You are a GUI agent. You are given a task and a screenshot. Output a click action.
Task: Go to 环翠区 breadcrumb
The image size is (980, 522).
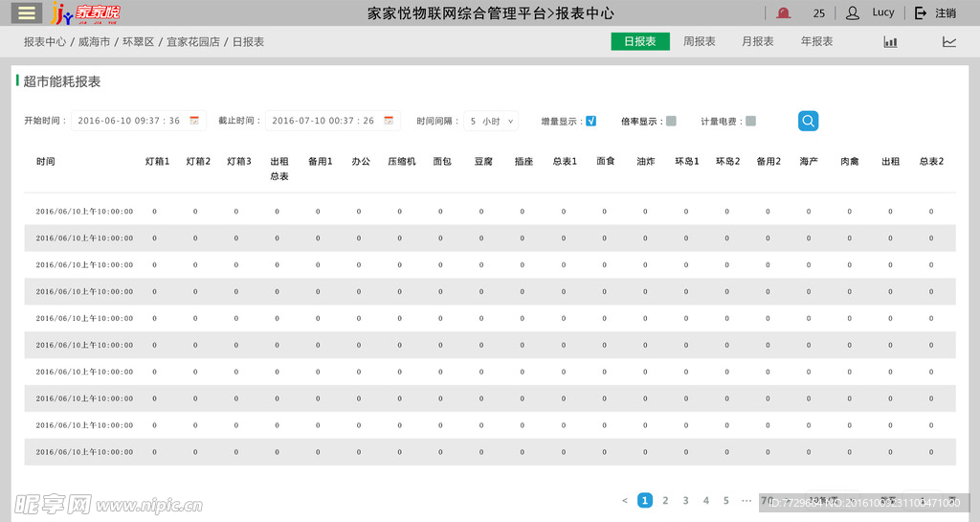138,42
